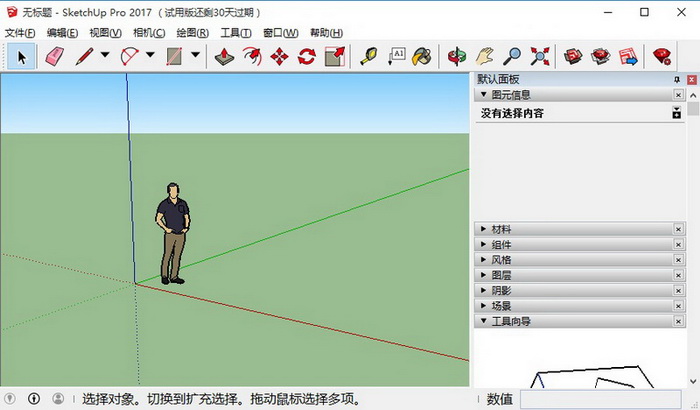Click tray scrollbar down arrow
Screen dimensions: 700x410
pyautogui.click(x=693, y=381)
